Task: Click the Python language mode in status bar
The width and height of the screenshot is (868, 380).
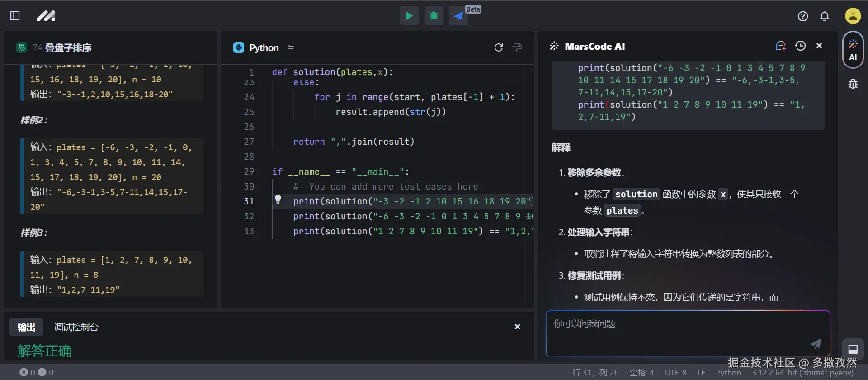Action: point(728,373)
